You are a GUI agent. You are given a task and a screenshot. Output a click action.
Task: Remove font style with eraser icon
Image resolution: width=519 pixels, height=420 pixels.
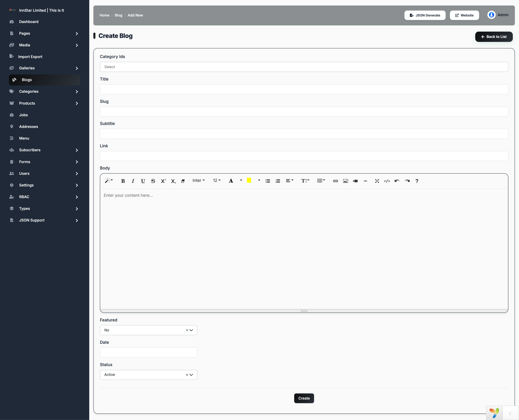tap(183, 181)
